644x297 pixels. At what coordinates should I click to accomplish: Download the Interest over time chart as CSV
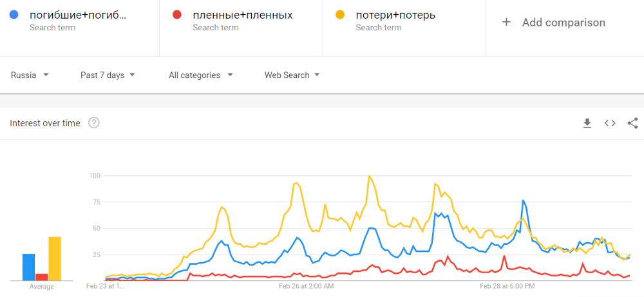tap(587, 123)
